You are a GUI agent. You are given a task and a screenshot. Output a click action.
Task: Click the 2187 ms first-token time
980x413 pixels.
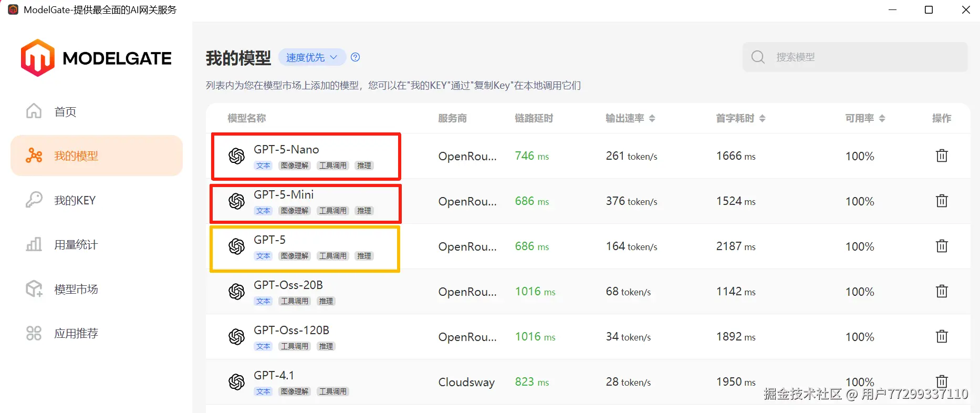tap(736, 246)
